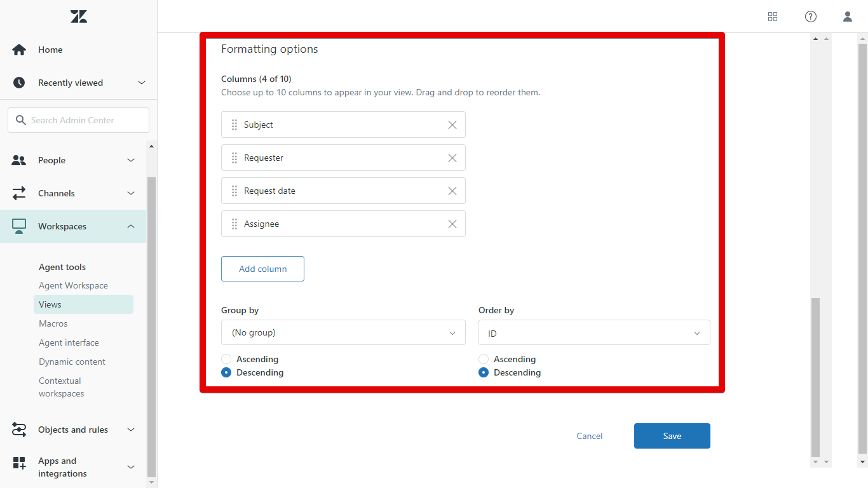The image size is (868, 488).
Task: Select Views in the sidebar
Action: 83,304
